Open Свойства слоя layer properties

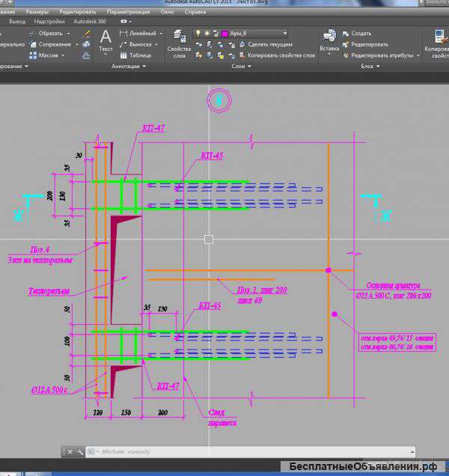[x=179, y=44]
